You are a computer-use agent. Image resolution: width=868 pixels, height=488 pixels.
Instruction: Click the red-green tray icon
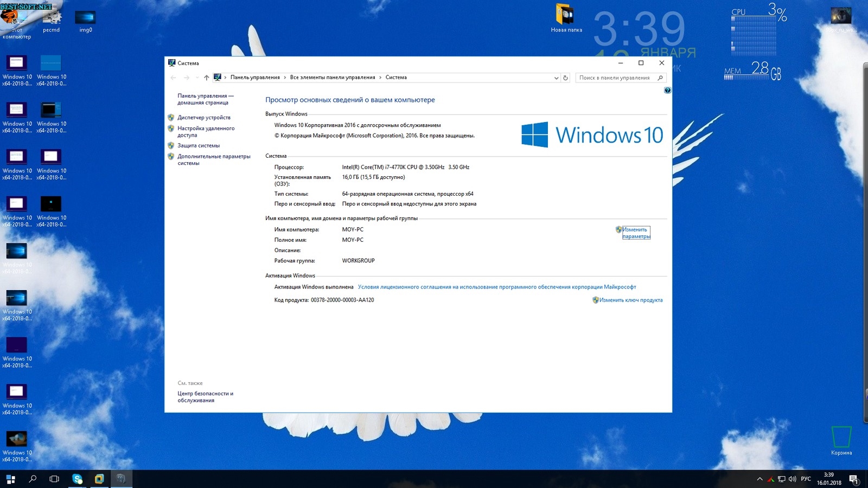click(x=771, y=479)
